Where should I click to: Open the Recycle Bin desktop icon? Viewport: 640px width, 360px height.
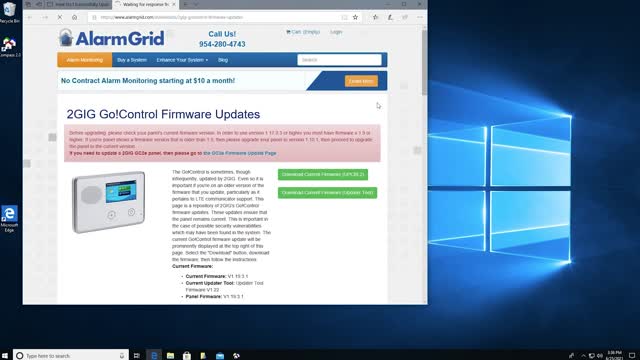pos(9,11)
